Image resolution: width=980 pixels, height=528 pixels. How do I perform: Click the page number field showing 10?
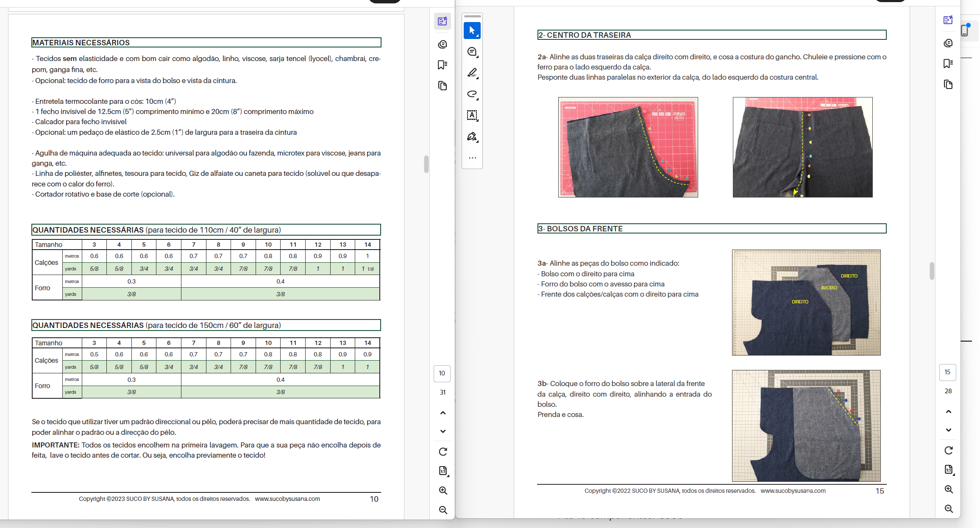442,373
